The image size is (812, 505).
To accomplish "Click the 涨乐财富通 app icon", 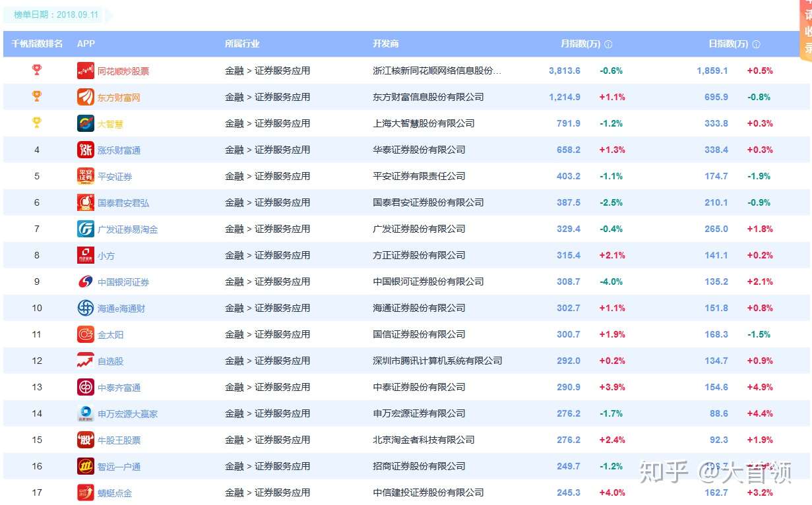I will coord(86,150).
